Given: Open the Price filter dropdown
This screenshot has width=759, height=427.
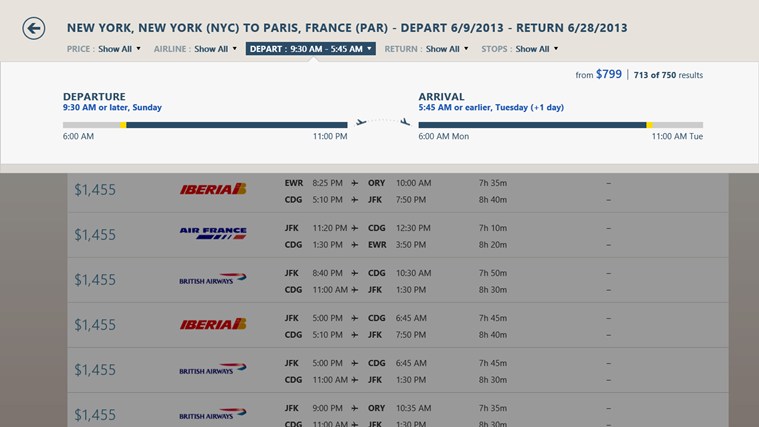Looking at the screenshot, I should pyautogui.click(x=104, y=49).
